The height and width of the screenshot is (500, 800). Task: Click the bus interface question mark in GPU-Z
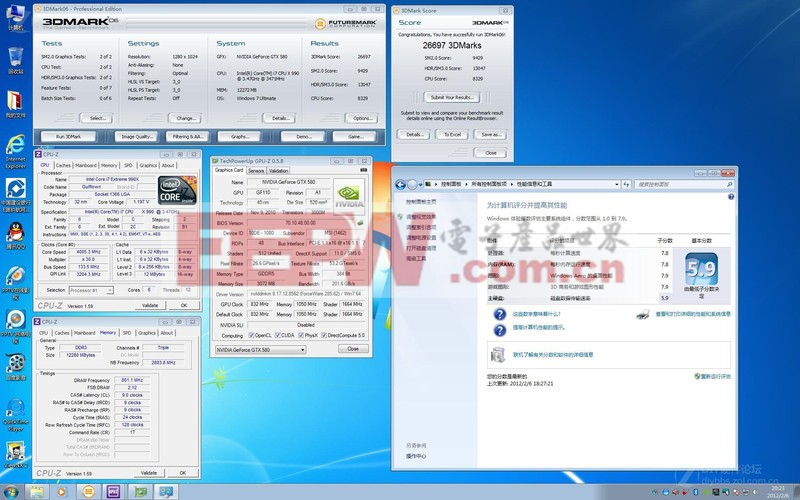(363, 243)
